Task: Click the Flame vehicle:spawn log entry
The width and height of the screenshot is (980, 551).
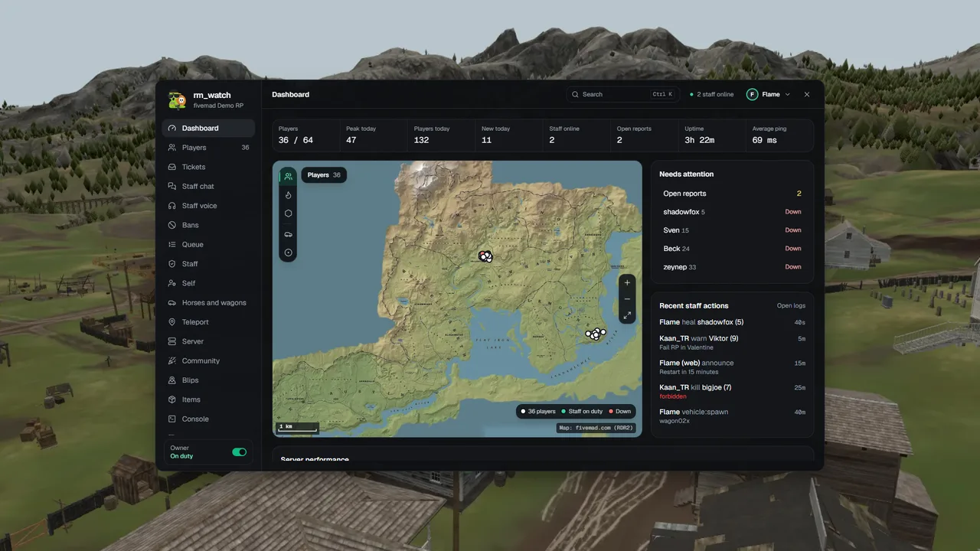Action: [732, 416]
